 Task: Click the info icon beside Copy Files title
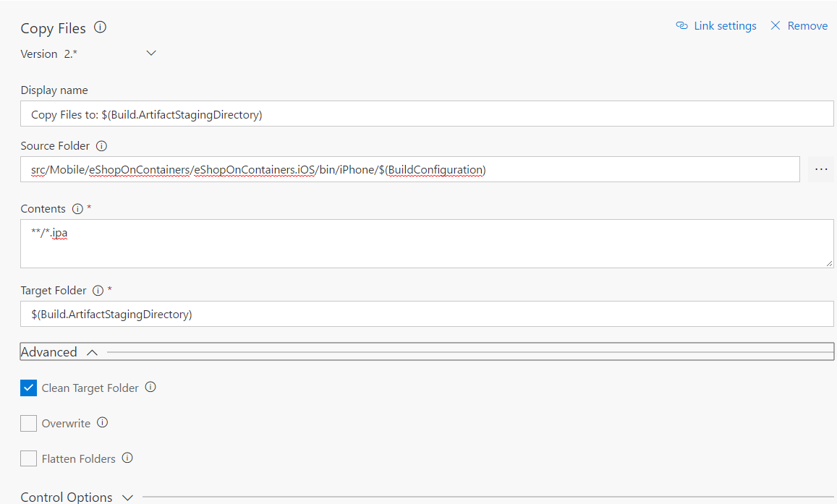101,27
